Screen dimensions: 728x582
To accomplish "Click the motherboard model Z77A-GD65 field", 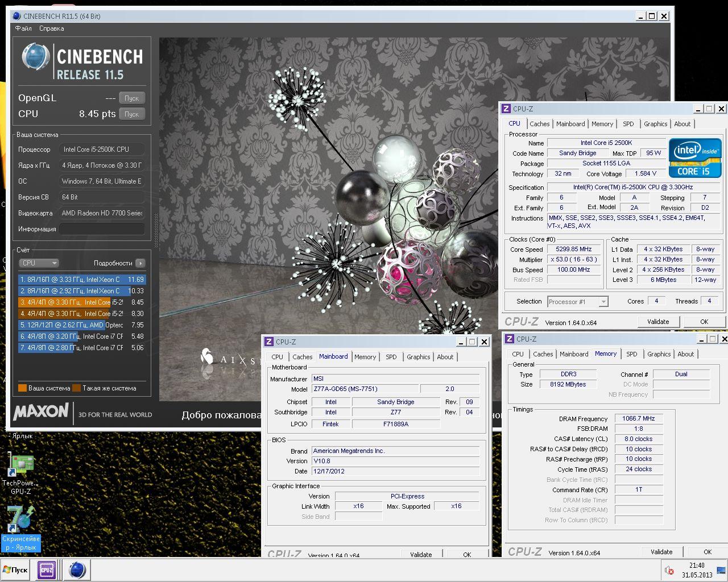I will tap(365, 389).
